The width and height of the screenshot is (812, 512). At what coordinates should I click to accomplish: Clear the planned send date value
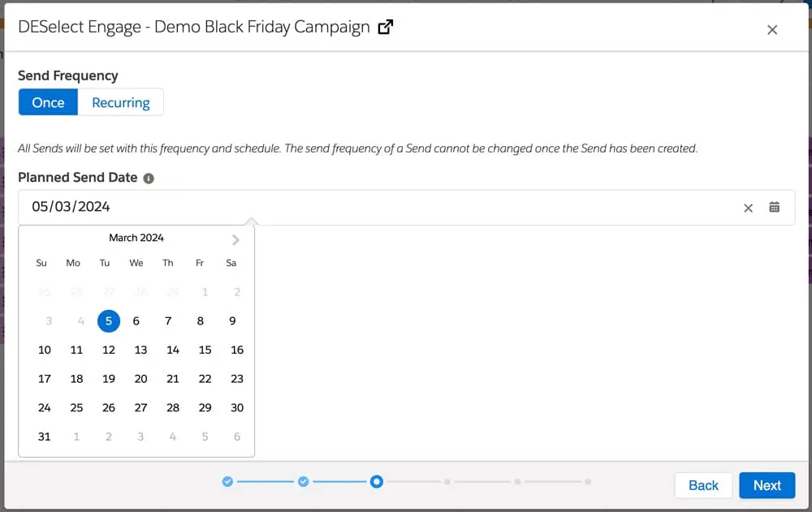click(x=749, y=208)
